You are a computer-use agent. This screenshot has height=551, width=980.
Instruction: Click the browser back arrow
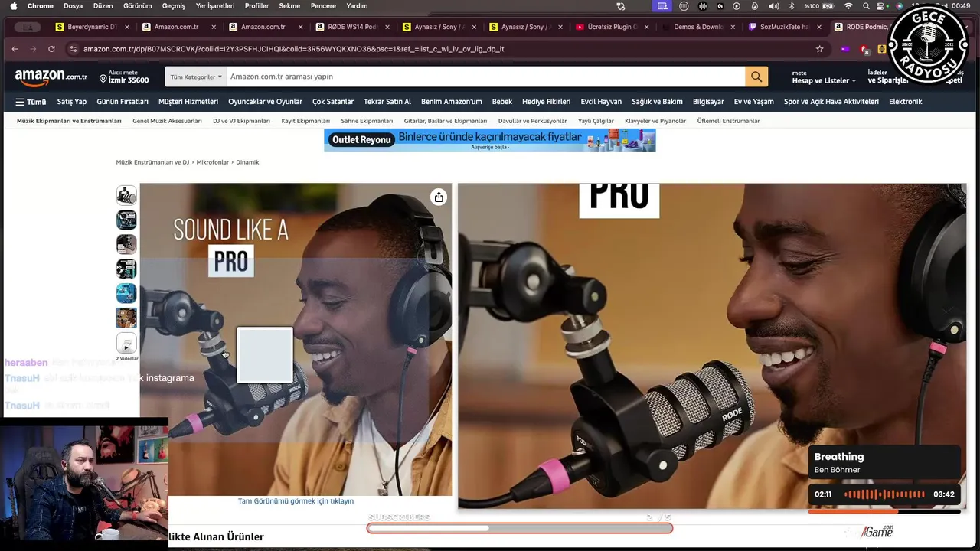[15, 49]
